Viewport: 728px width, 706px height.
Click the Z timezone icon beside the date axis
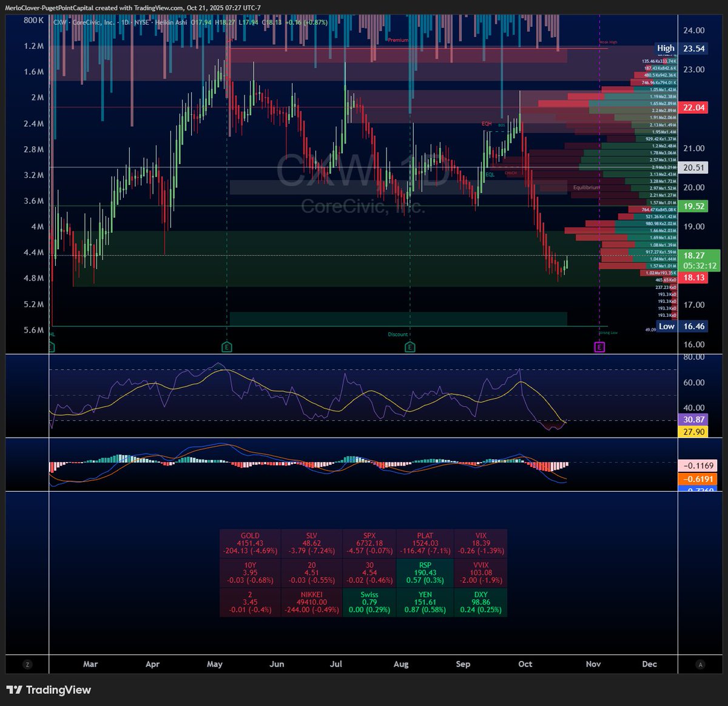click(27, 664)
